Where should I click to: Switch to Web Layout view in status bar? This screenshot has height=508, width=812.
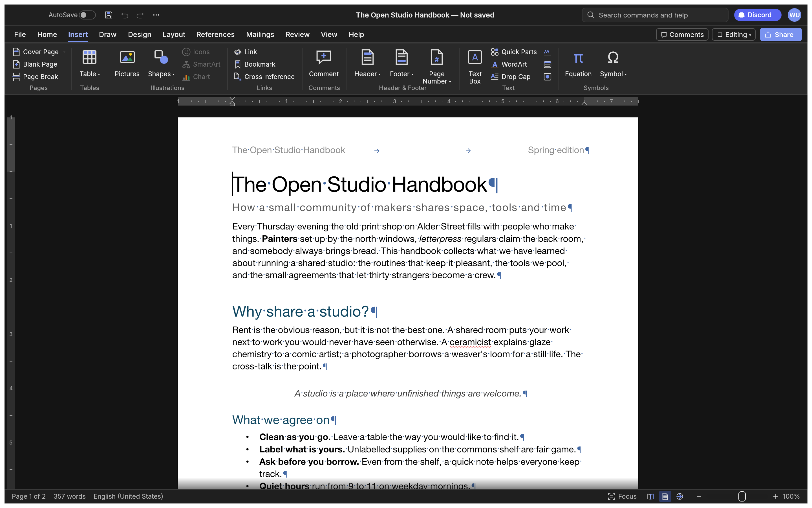tap(679, 496)
